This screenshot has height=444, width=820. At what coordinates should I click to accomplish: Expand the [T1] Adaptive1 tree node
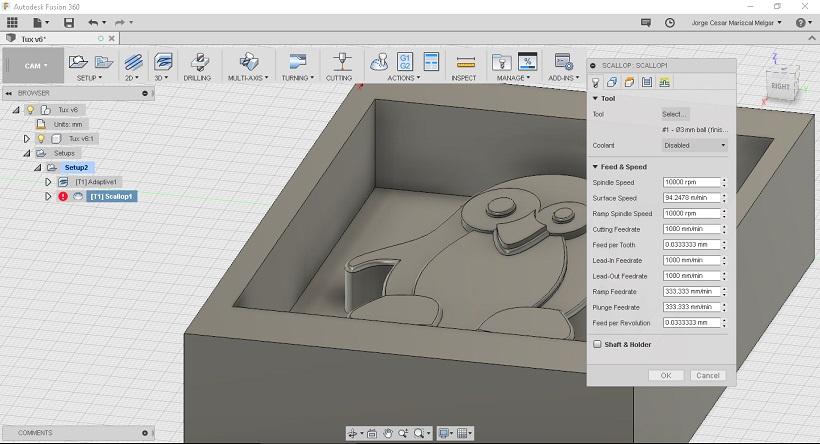[x=48, y=182]
